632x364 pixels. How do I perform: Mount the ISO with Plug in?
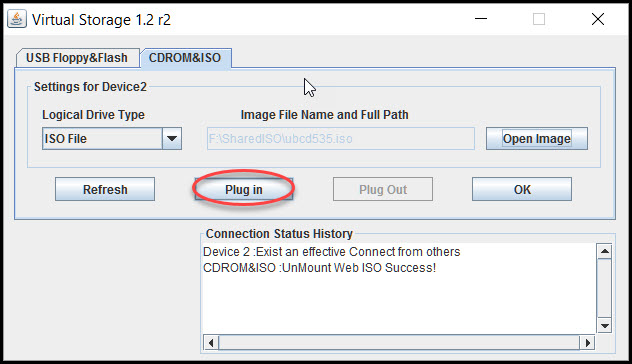[243, 189]
